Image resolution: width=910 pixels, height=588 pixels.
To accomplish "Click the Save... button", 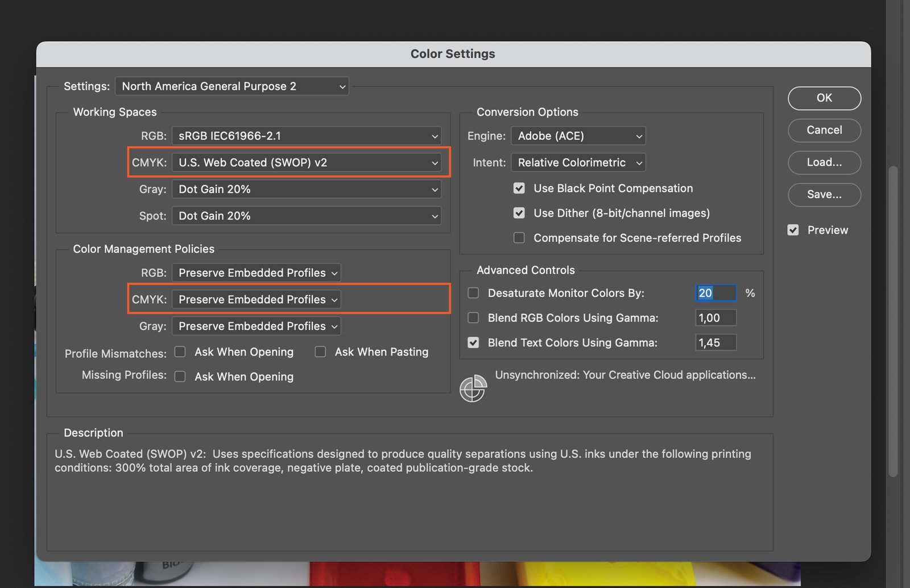I will click(824, 194).
